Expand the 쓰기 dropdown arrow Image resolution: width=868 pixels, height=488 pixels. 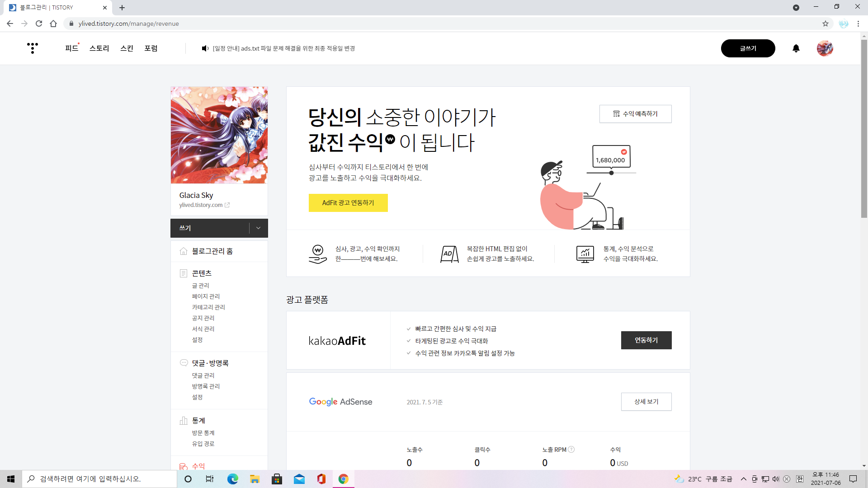point(258,228)
